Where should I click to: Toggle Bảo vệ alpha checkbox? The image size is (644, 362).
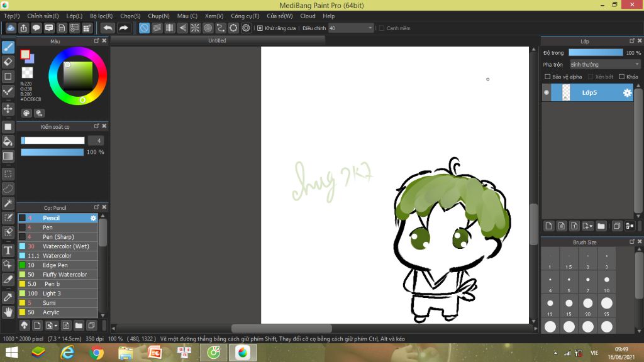(x=548, y=77)
